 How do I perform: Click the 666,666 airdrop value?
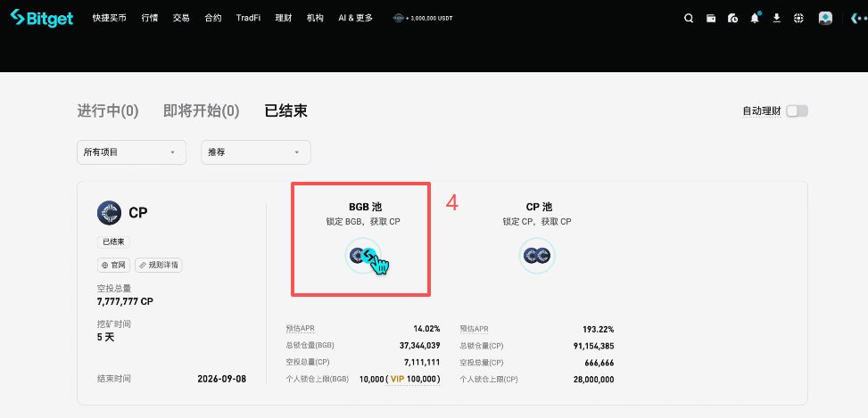click(599, 363)
